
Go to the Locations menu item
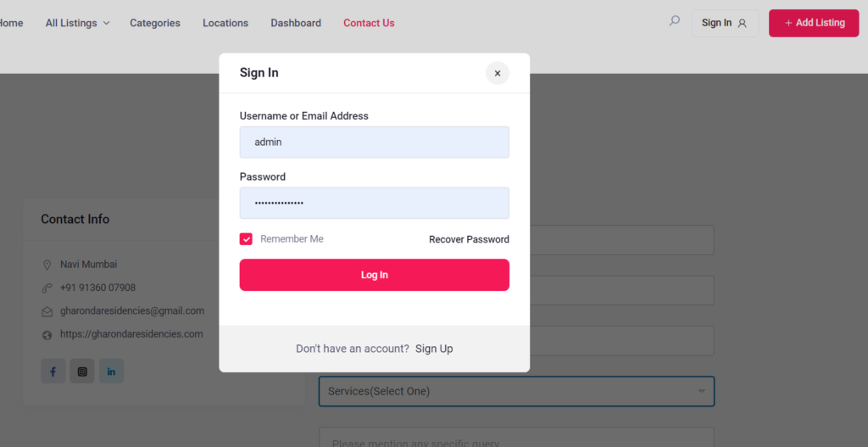tap(225, 23)
